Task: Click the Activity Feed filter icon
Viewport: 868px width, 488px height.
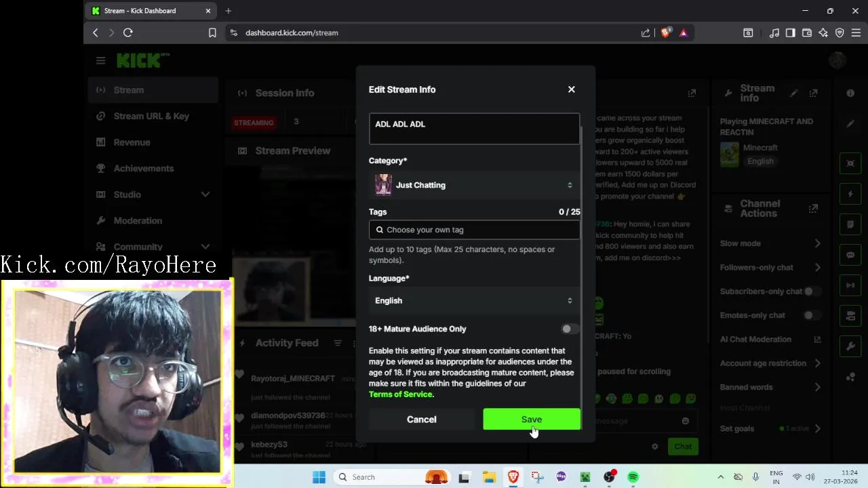Action: (337, 343)
